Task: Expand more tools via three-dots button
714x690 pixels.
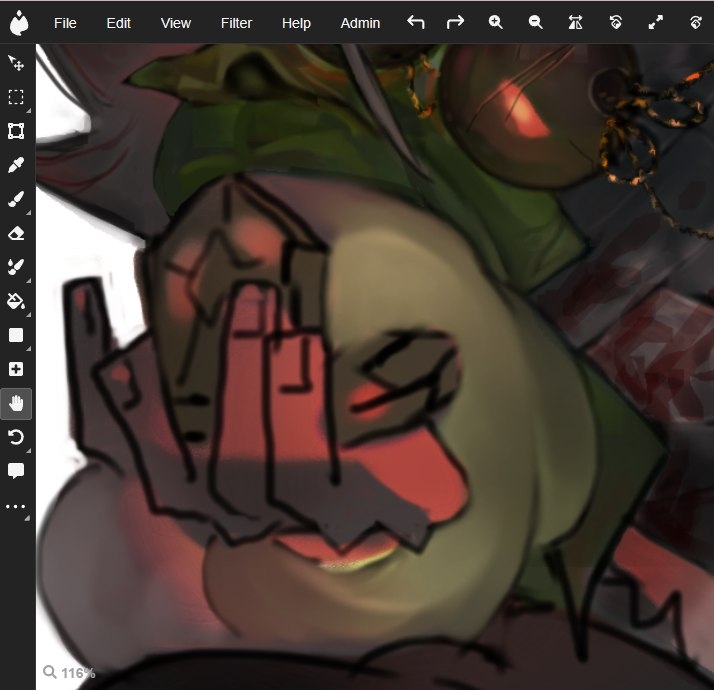Action: click(x=16, y=507)
